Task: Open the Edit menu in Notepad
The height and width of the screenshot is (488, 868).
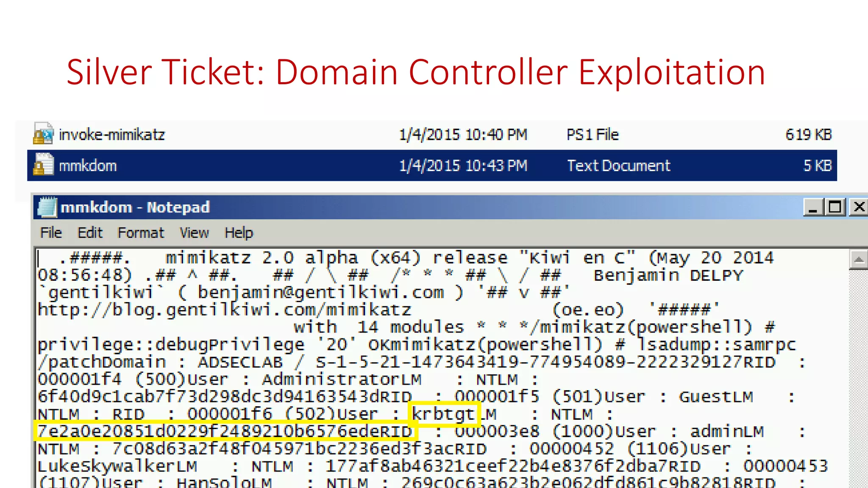Action: [90, 233]
